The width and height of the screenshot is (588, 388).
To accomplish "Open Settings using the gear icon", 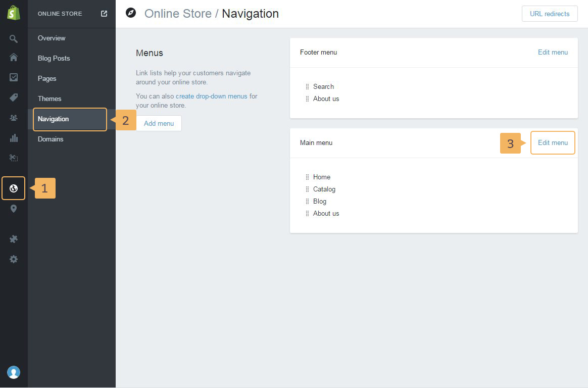I will [14, 259].
